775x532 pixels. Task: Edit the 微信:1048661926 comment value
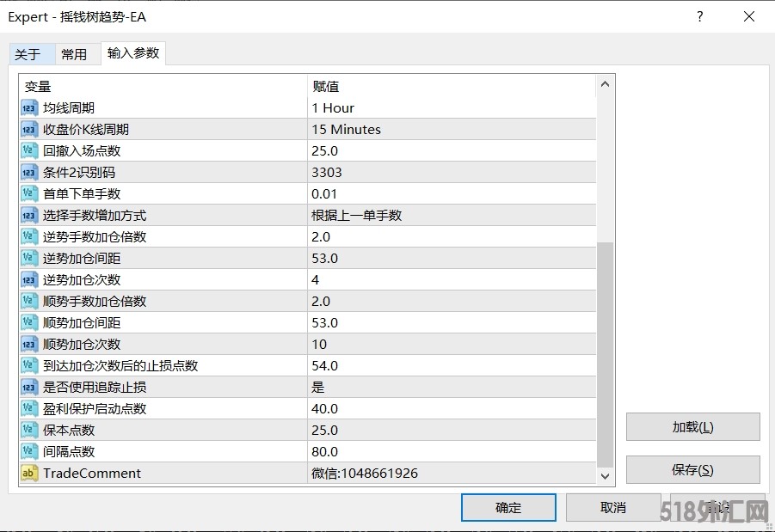452,474
